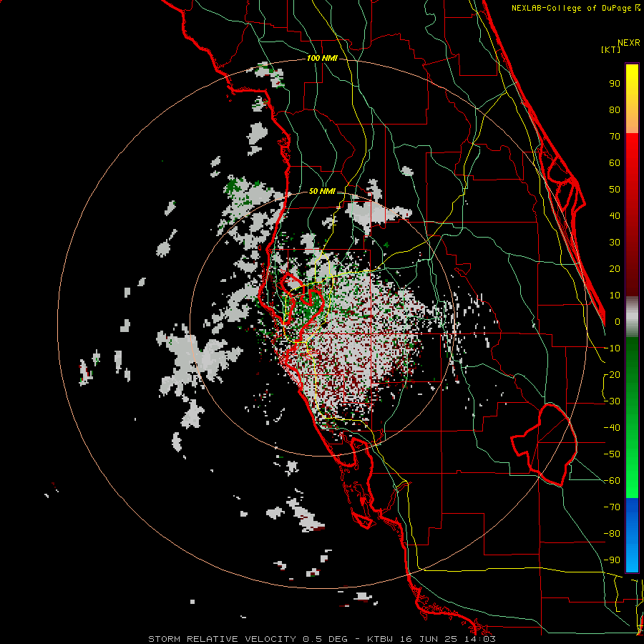Screen dimensions: 644x644
Task: Click the "0" value on the velocity scale
Action: click(x=618, y=321)
